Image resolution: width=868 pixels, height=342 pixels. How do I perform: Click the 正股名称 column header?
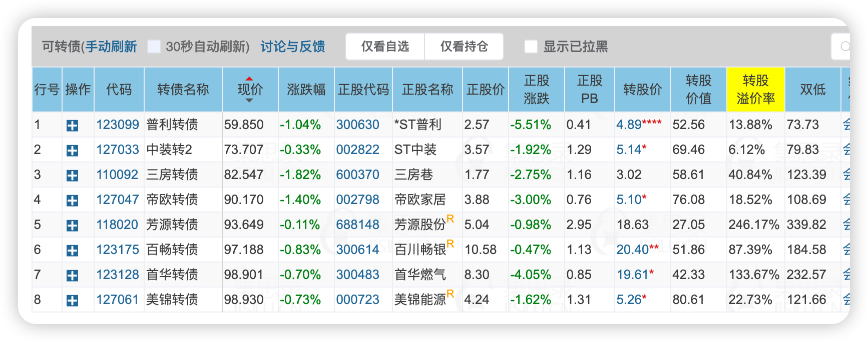click(x=427, y=89)
